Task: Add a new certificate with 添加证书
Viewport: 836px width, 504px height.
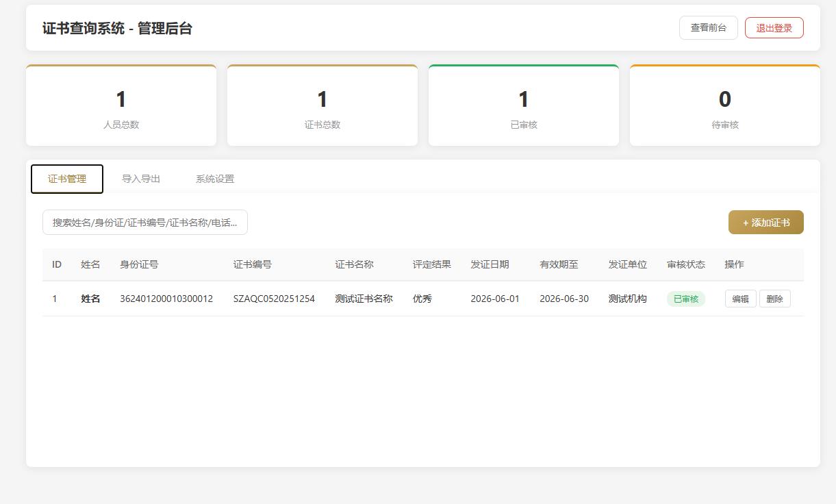Action: pos(765,223)
